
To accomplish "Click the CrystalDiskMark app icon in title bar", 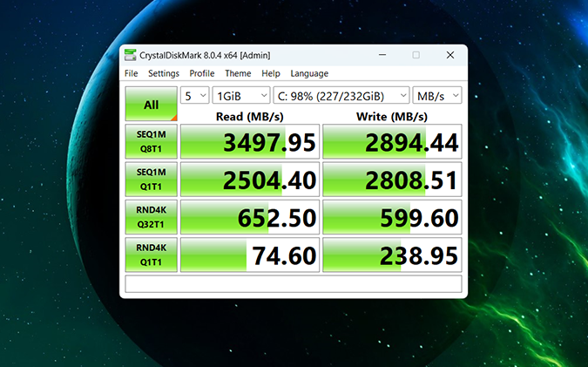I will 130,55.
